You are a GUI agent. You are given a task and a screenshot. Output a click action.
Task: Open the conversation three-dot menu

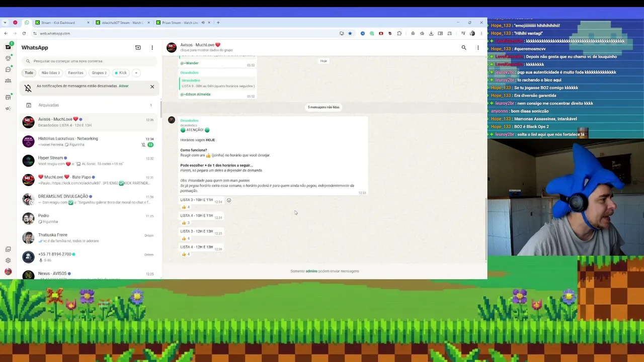pyautogui.click(x=478, y=48)
